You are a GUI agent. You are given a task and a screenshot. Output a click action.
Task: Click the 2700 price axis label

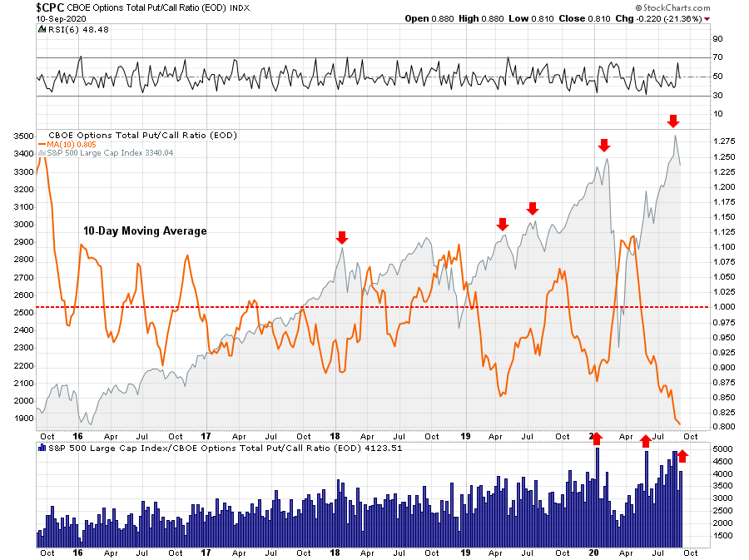click(x=24, y=278)
